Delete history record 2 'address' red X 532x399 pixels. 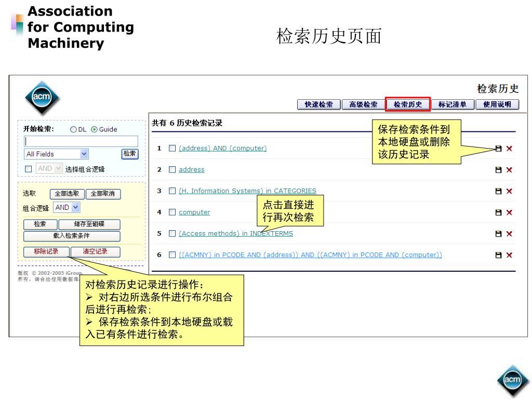coord(509,170)
